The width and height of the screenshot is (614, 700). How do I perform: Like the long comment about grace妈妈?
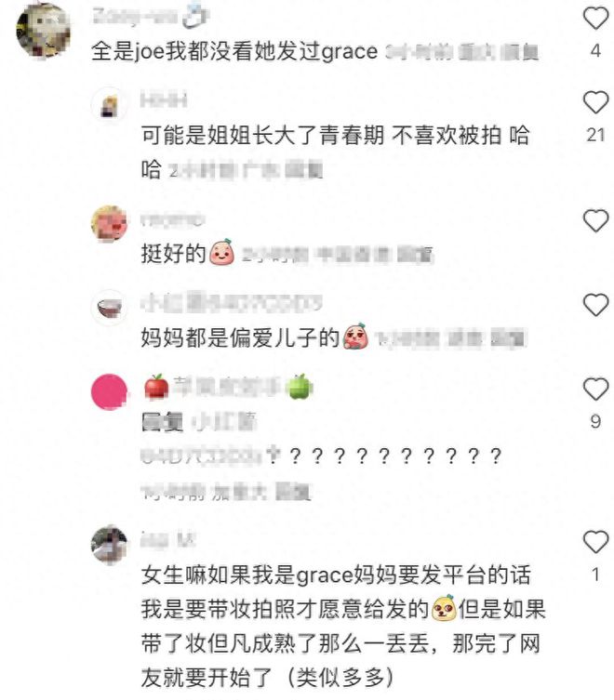[x=595, y=542]
